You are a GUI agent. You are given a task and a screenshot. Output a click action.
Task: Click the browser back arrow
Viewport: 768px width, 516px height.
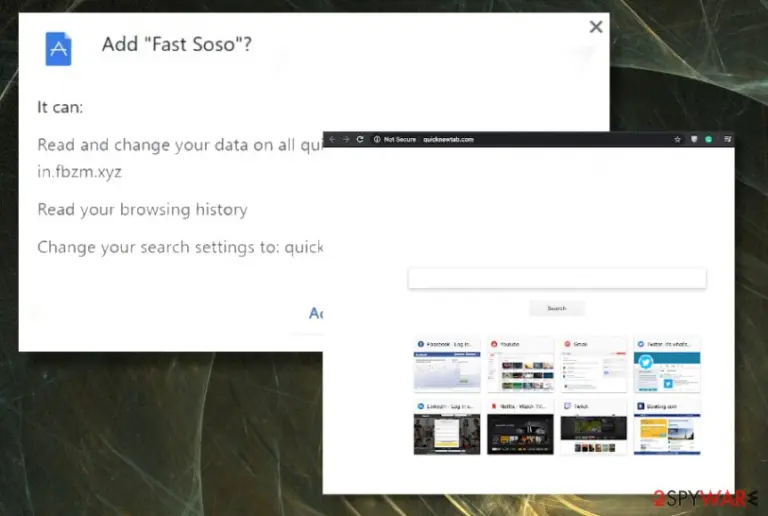click(333, 140)
